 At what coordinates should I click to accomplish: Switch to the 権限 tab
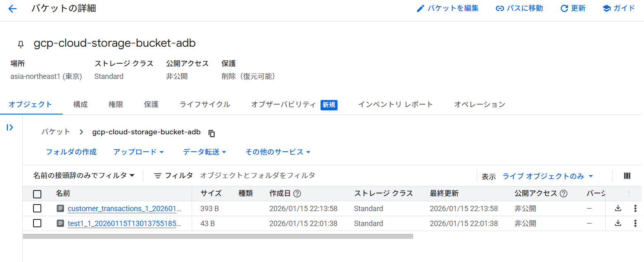click(x=116, y=105)
